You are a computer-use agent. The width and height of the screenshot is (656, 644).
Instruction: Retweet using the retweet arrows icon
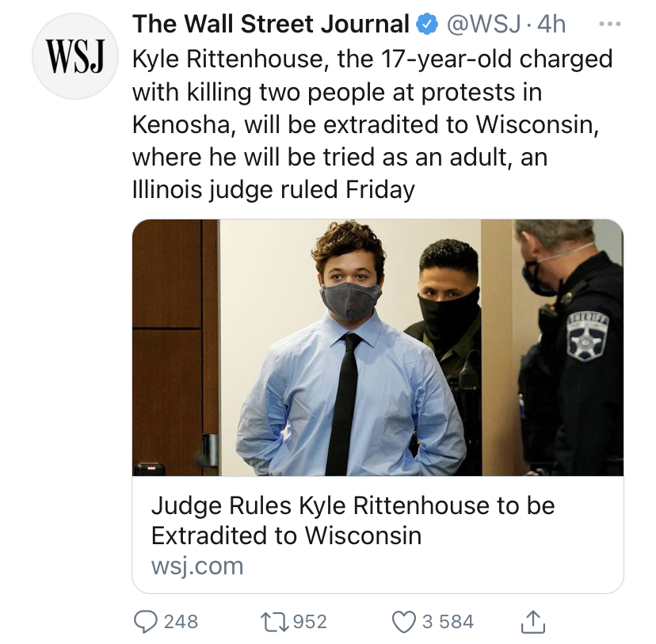[274, 622]
